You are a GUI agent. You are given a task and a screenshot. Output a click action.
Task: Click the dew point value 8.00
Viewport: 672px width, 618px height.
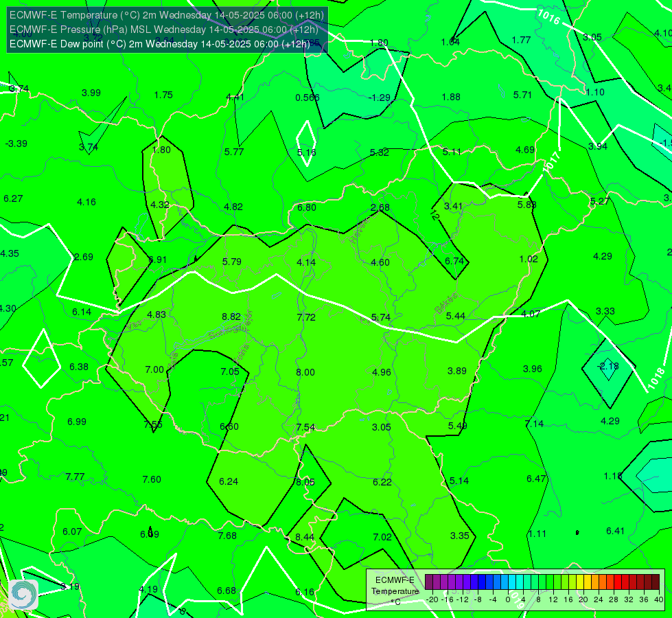pyautogui.click(x=305, y=371)
